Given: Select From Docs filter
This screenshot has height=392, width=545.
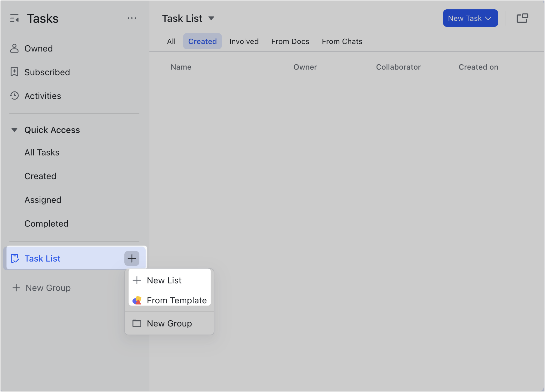Looking at the screenshot, I should point(290,41).
